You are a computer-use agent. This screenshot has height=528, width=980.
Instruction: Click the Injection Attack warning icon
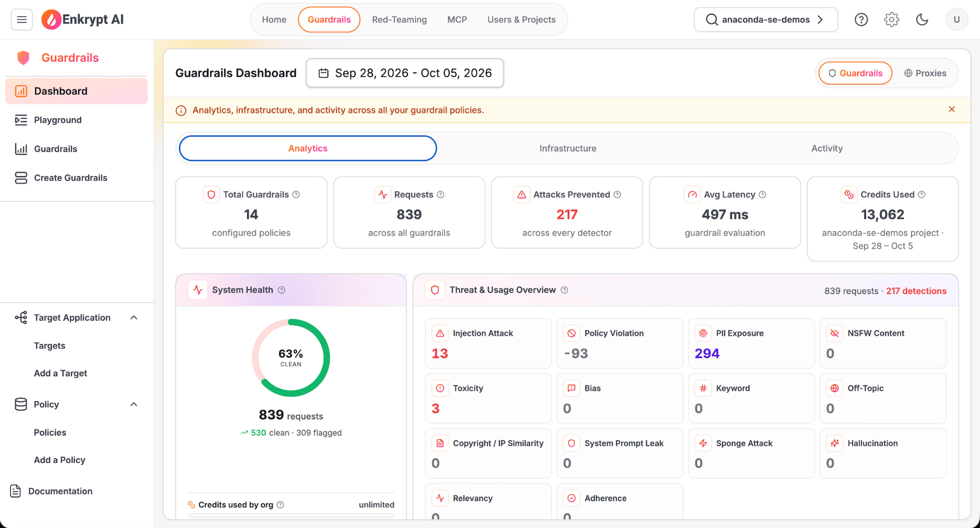[x=440, y=333]
